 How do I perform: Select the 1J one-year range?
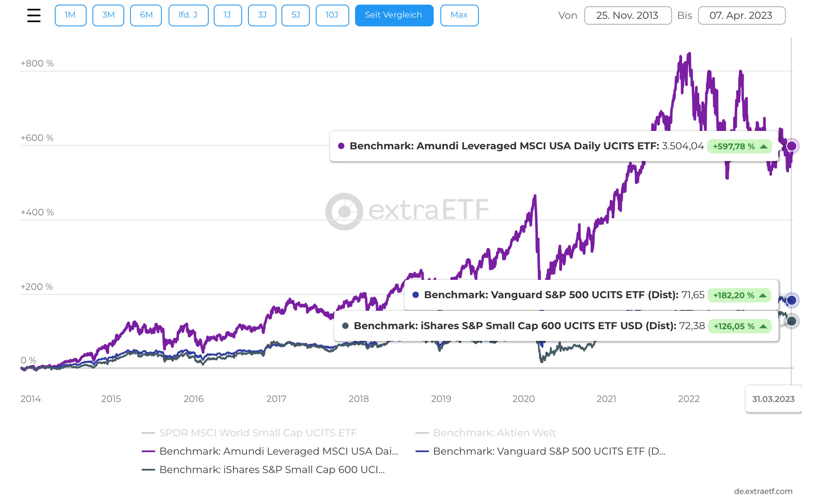[x=228, y=15]
